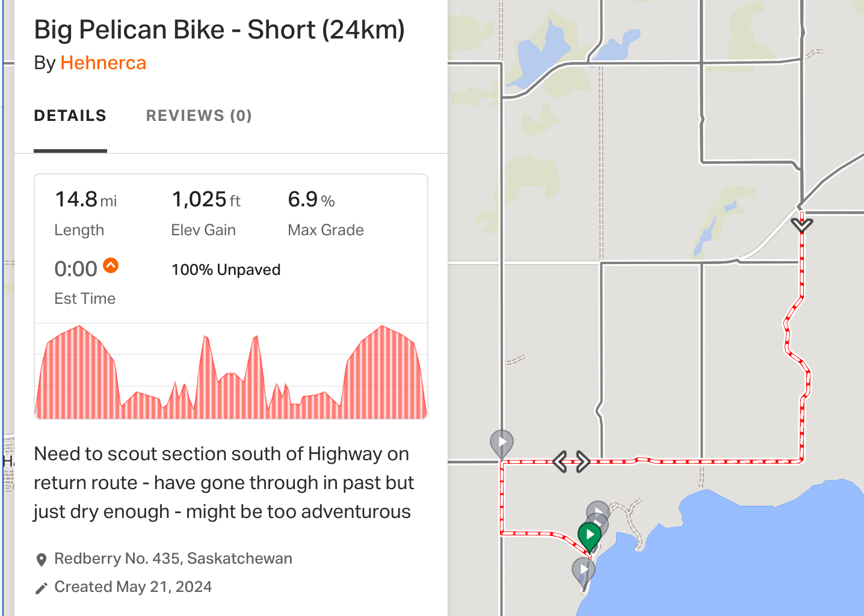864x616 pixels.
Task: Open the REVIEWS (0) tab
Action: (x=199, y=115)
